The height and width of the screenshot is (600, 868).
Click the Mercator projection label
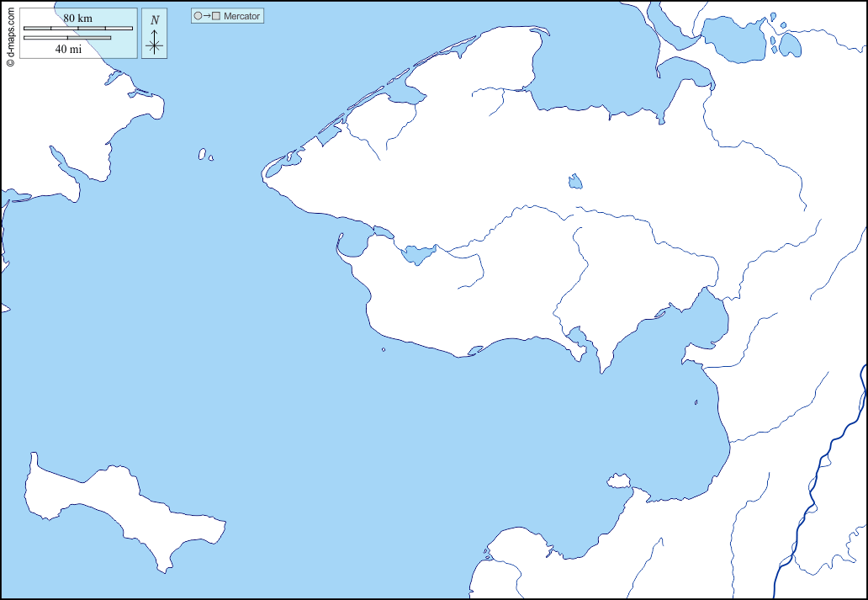point(242,16)
